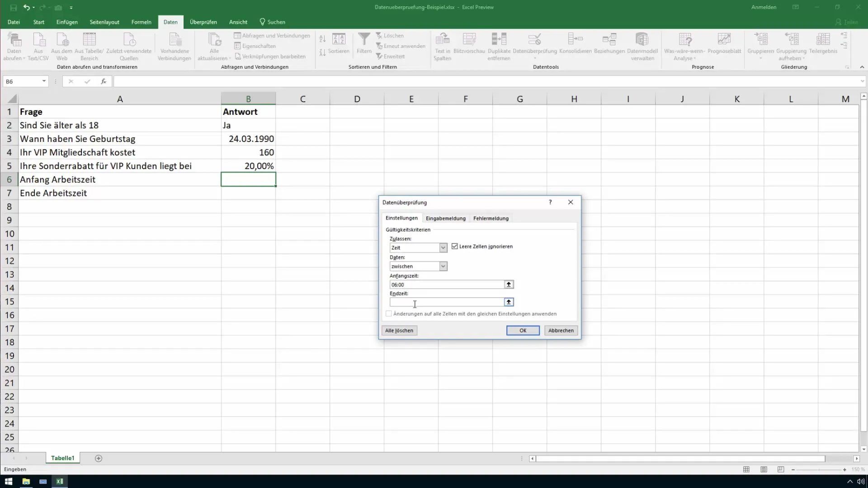The width and height of the screenshot is (868, 488).
Task: Select the Tabelle1 sheet tab
Action: (62, 458)
